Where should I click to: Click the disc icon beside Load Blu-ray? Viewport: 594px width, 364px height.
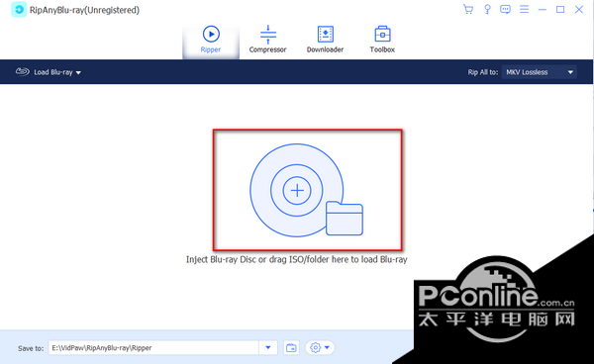pyautogui.click(x=23, y=71)
